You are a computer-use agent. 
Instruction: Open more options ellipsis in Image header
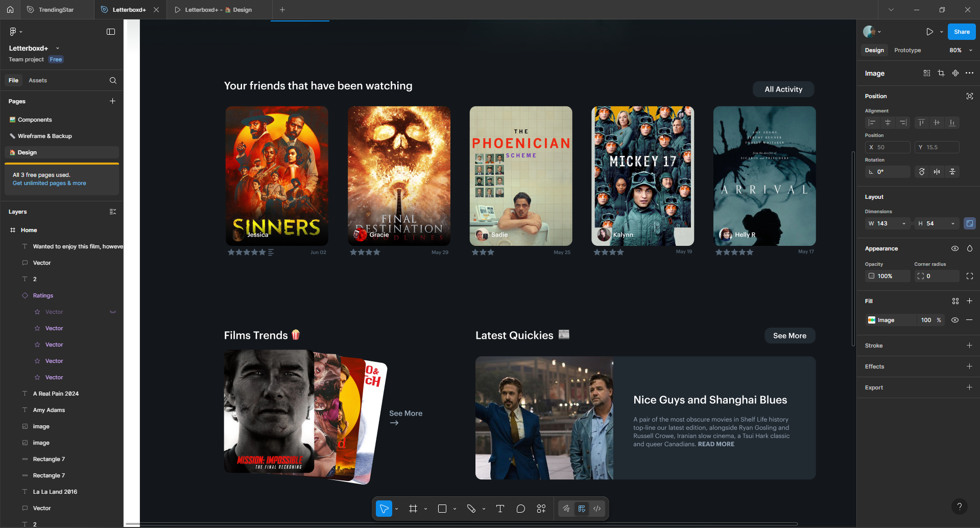(x=969, y=73)
